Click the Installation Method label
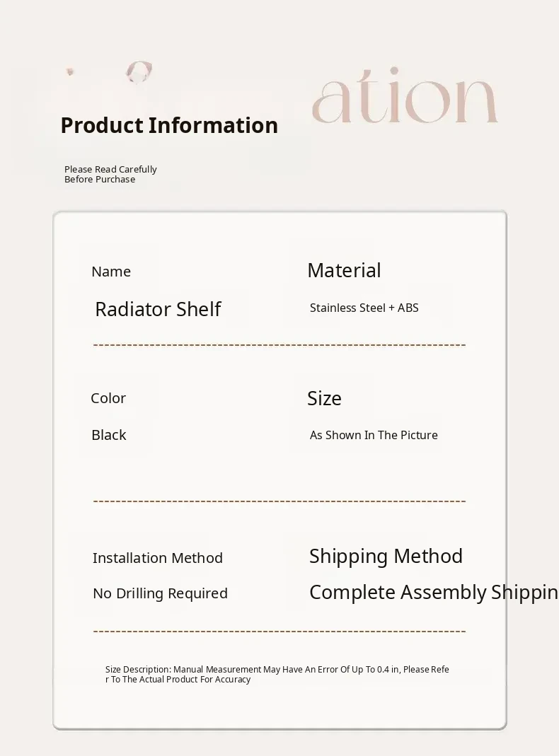This screenshot has height=756, width=559. click(158, 558)
